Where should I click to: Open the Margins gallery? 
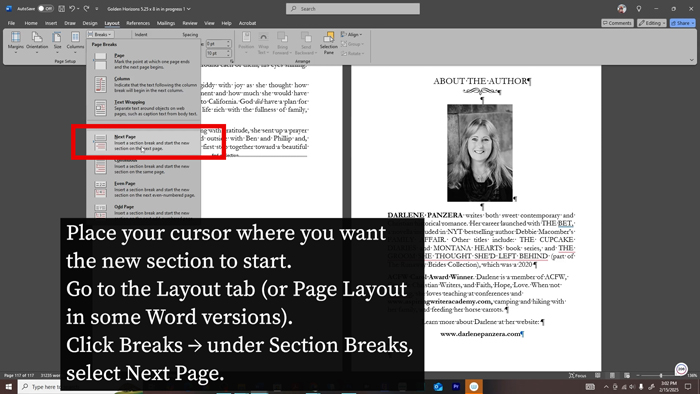(x=16, y=42)
